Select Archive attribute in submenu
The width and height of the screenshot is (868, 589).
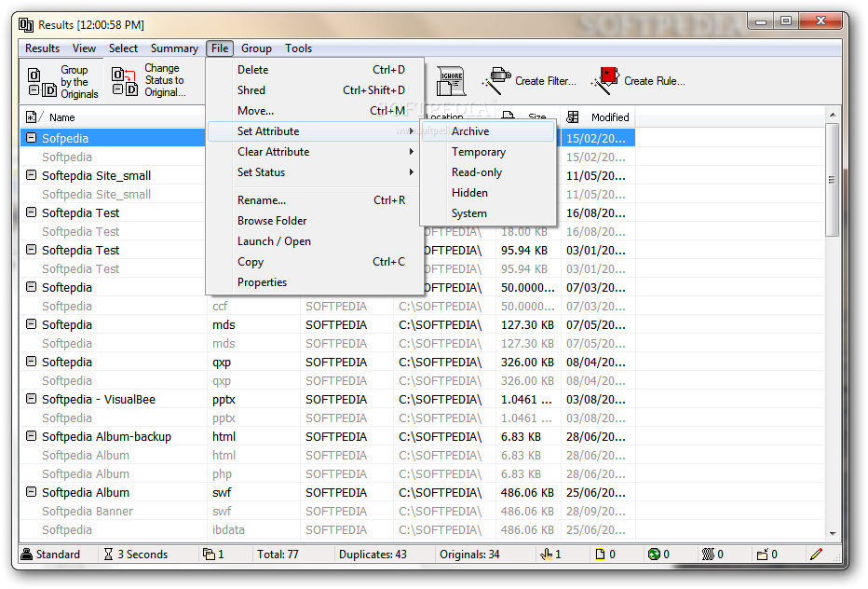488,131
